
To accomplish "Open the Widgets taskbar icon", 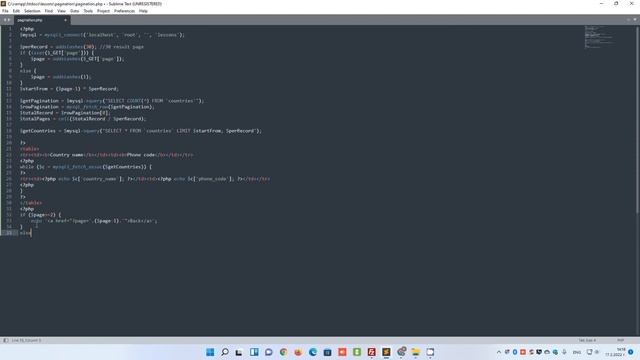I will pos(254,352).
